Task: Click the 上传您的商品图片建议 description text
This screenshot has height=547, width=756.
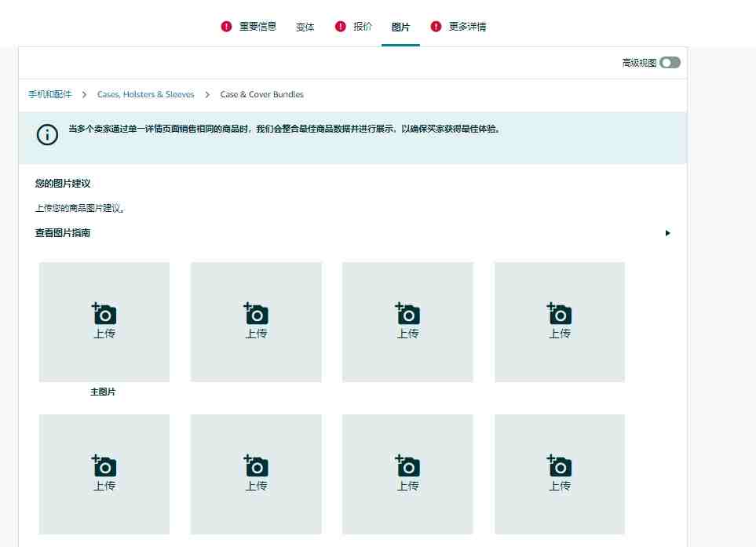Action: [x=80, y=208]
